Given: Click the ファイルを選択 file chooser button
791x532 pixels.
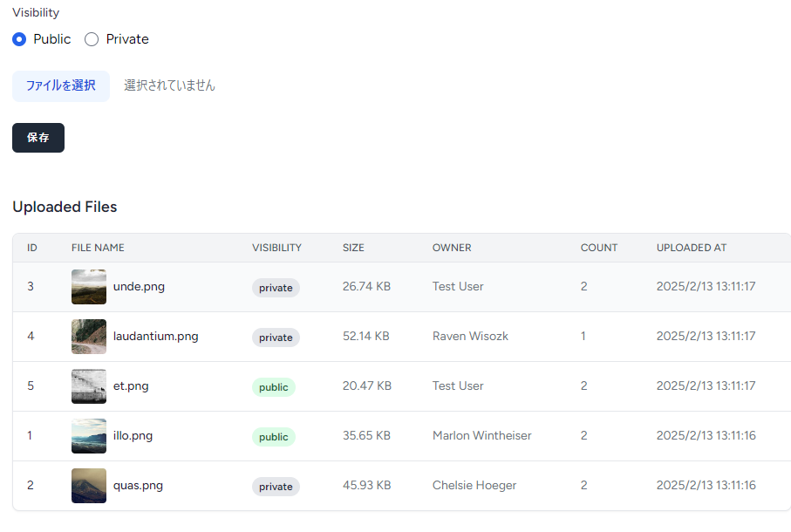Looking at the screenshot, I should click(x=61, y=86).
